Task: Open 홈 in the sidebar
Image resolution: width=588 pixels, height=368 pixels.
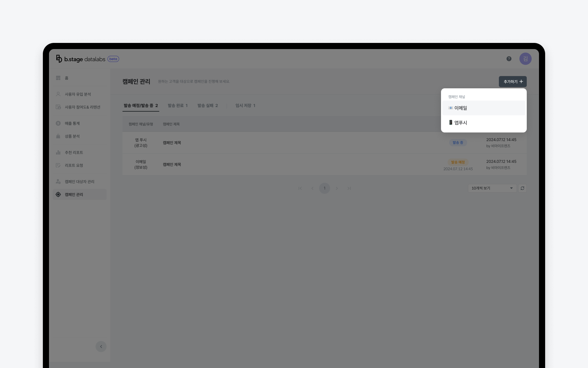Action: 80,78
